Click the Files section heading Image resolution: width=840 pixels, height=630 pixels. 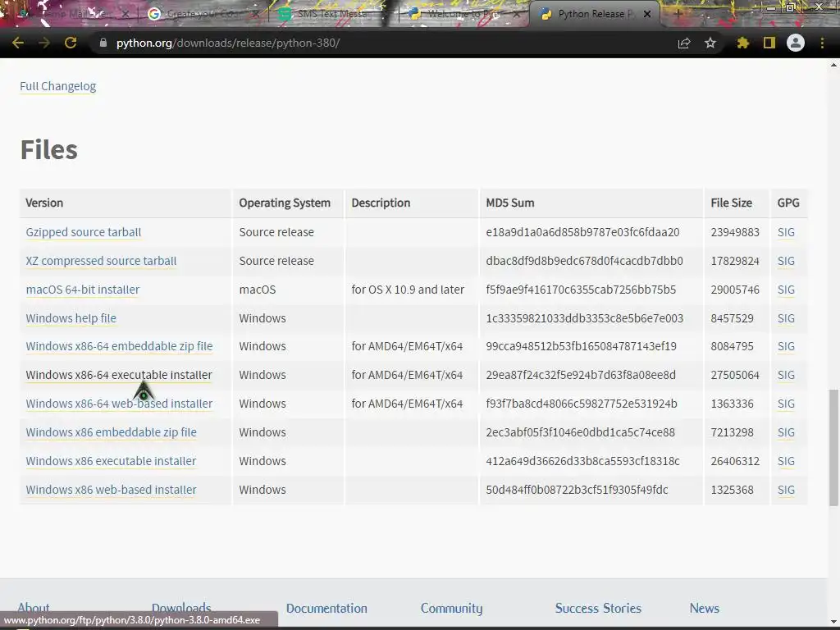[48, 149]
